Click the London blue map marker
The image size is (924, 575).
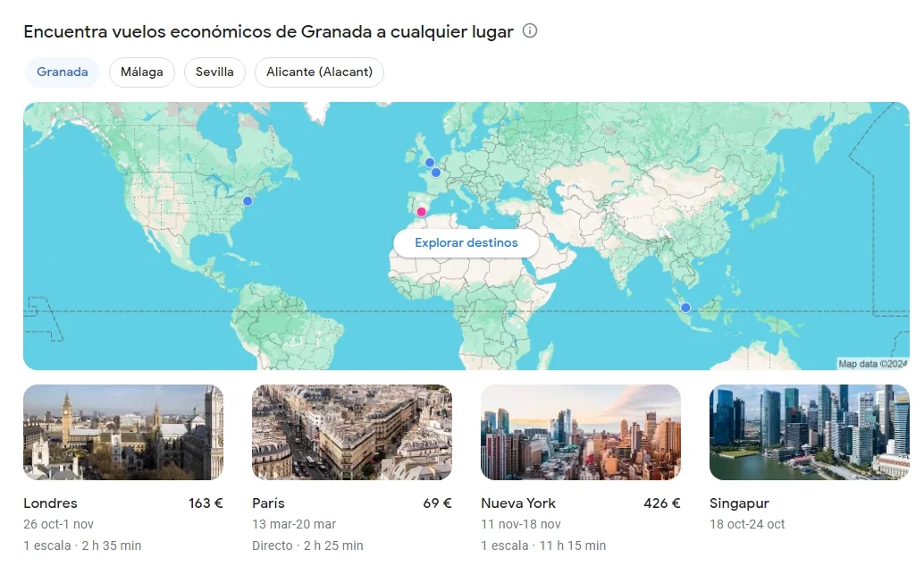pyautogui.click(x=430, y=162)
